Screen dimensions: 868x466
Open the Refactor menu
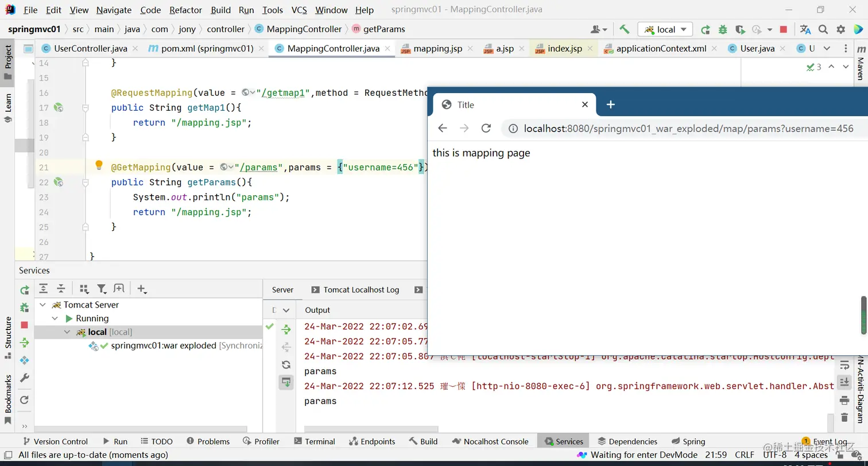186,10
